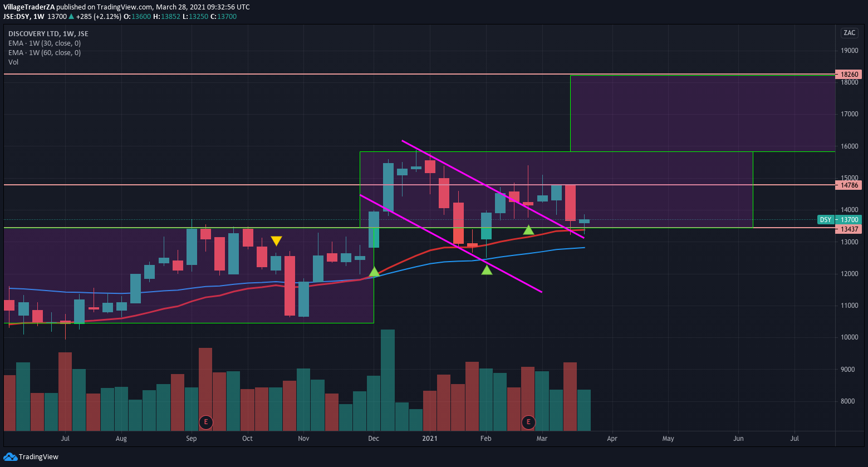Select the EMA 60 indicator legend
The image size is (868, 467).
45,53
